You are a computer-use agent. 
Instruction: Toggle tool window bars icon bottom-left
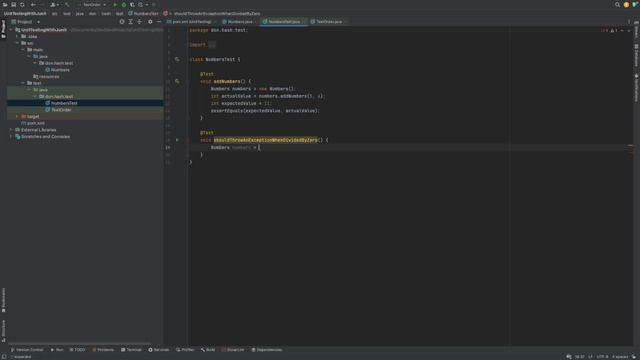click(x=3, y=357)
